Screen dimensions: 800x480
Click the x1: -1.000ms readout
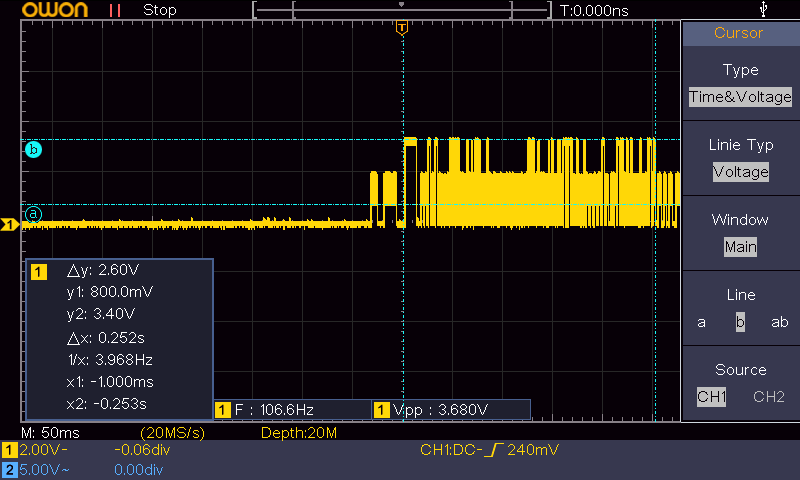point(110,382)
